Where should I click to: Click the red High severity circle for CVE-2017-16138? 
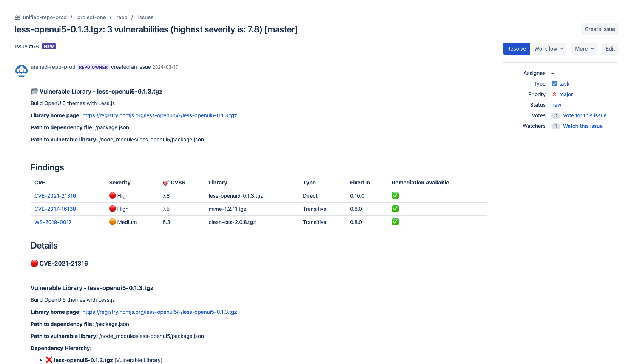point(113,209)
